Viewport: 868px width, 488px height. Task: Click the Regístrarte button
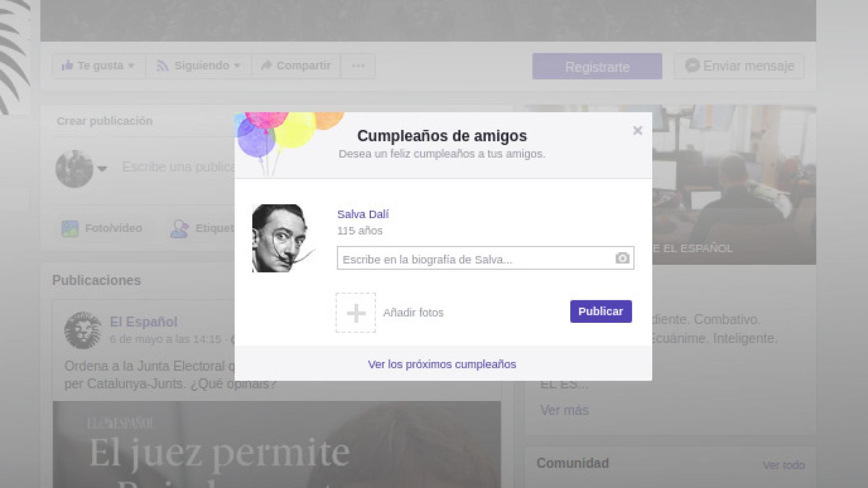tap(597, 67)
